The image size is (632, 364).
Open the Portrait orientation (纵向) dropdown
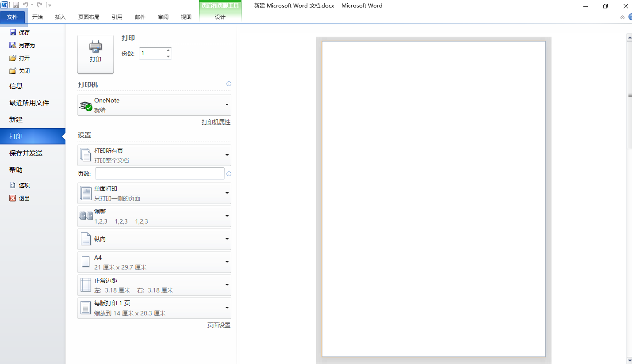[x=154, y=239]
